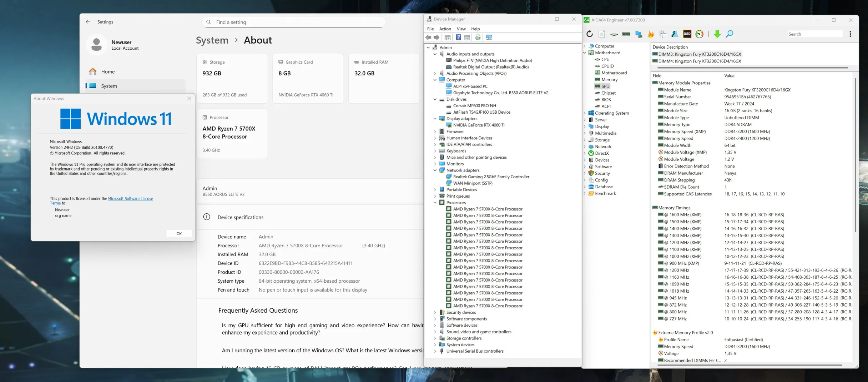The height and width of the screenshot is (382, 868).
Task: Open Device Manager View menu
Action: 461,29
